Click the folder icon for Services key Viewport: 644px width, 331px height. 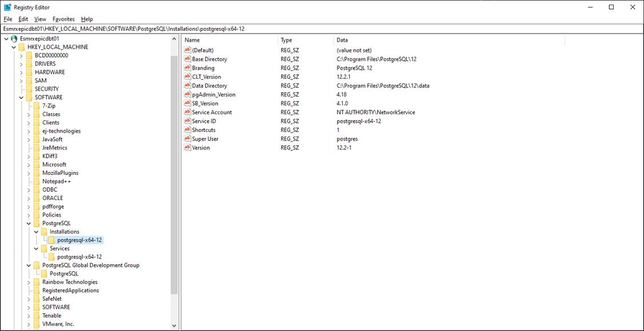coord(45,249)
